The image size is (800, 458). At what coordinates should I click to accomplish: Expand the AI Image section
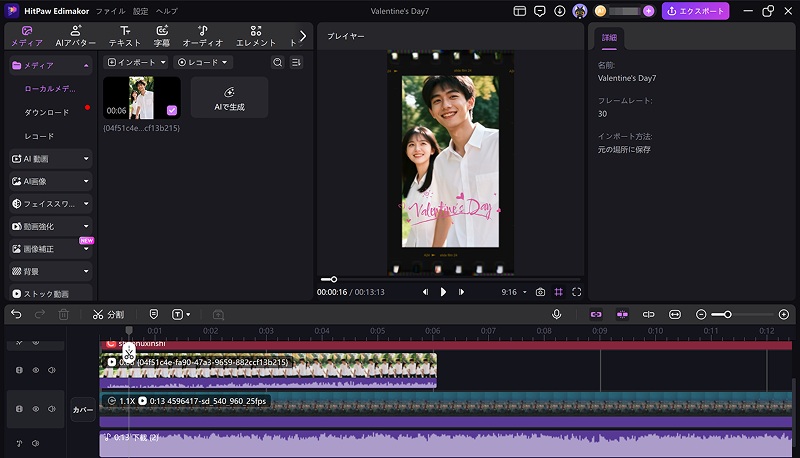point(51,181)
